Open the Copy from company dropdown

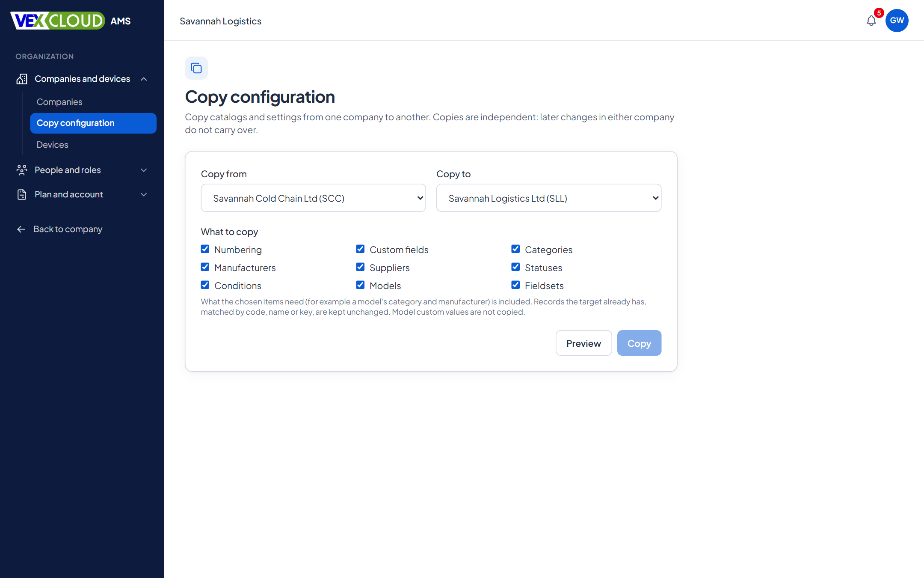[313, 198]
